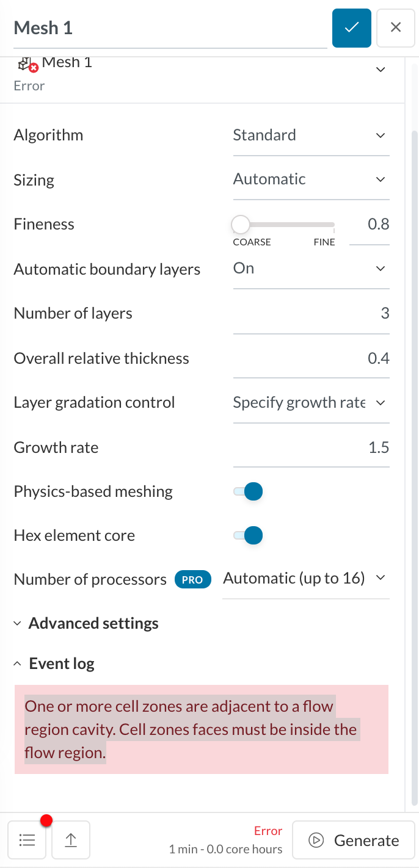This screenshot has height=868, width=419.
Task: Click the Fineness slider handle
Action: point(241,225)
